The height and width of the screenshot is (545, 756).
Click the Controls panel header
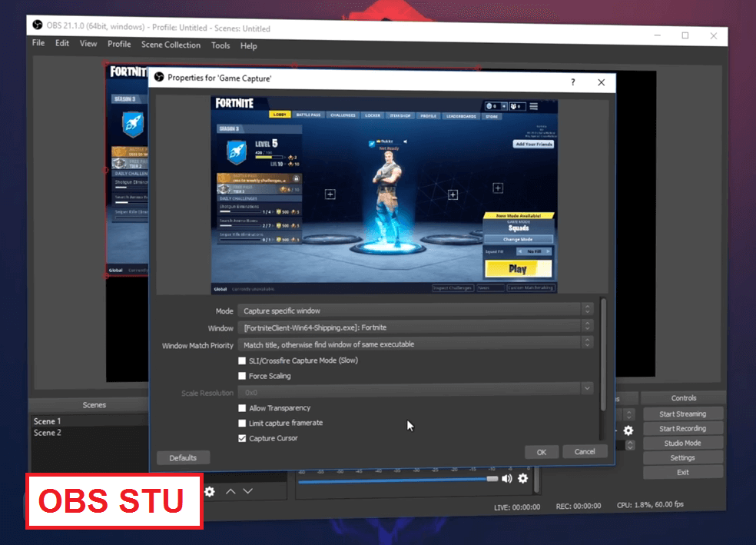pyautogui.click(x=684, y=398)
